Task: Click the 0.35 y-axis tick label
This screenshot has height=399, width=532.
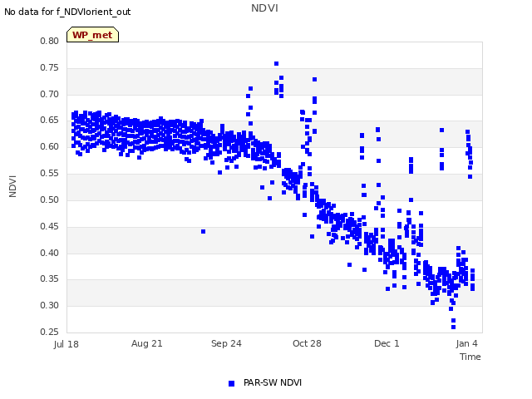Action: [x=50, y=279]
